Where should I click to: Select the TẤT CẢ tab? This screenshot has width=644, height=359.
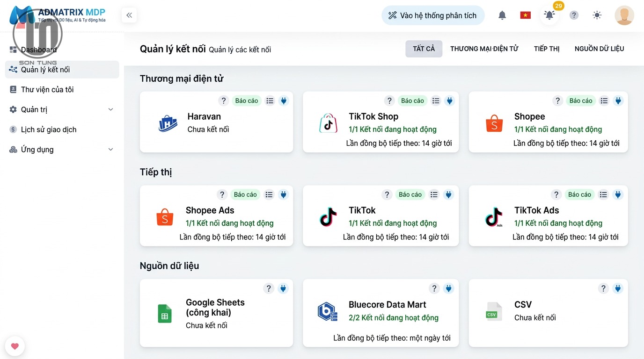tap(424, 49)
